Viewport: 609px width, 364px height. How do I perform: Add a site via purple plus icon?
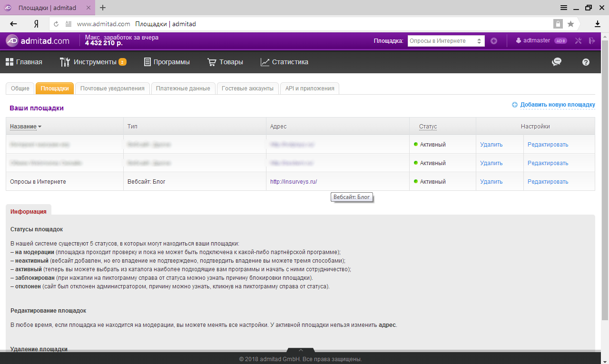click(494, 41)
